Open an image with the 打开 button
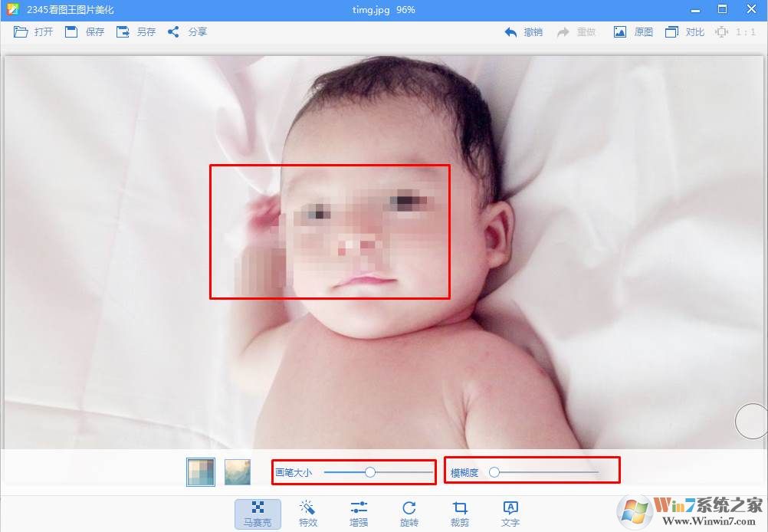This screenshot has height=532, width=768. (33, 32)
